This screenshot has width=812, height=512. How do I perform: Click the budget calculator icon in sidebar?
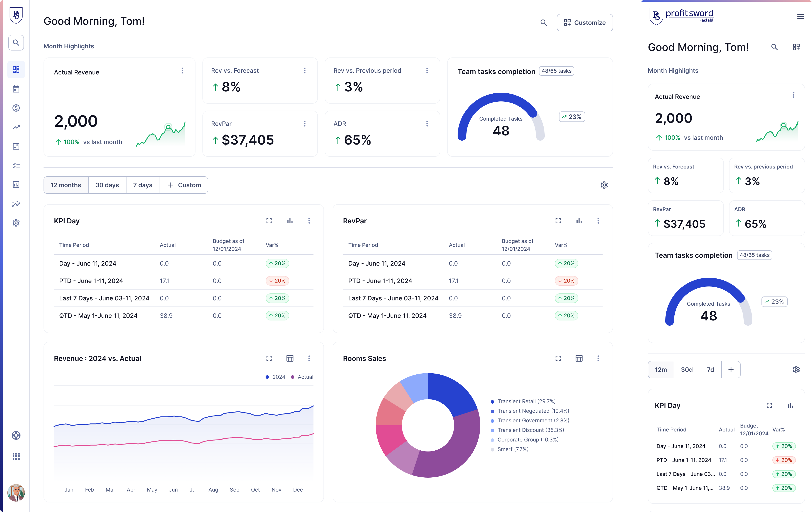[16, 146]
